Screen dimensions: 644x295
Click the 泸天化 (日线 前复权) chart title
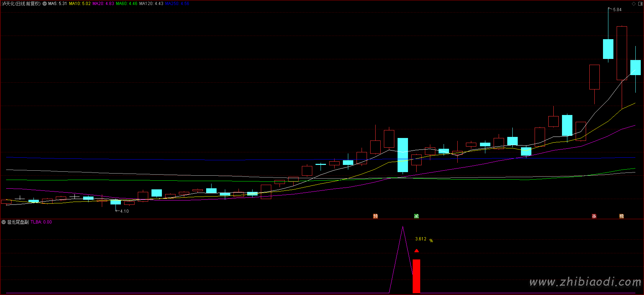pyautogui.click(x=21, y=4)
